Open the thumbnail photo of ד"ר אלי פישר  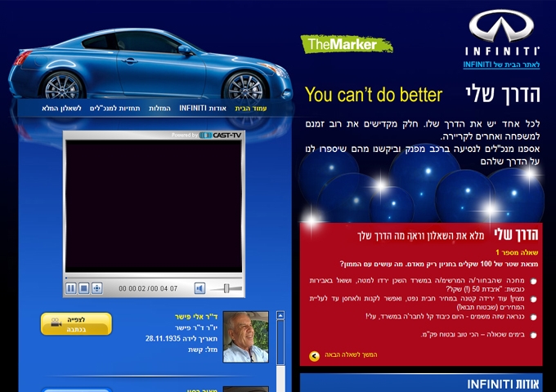coord(246,336)
